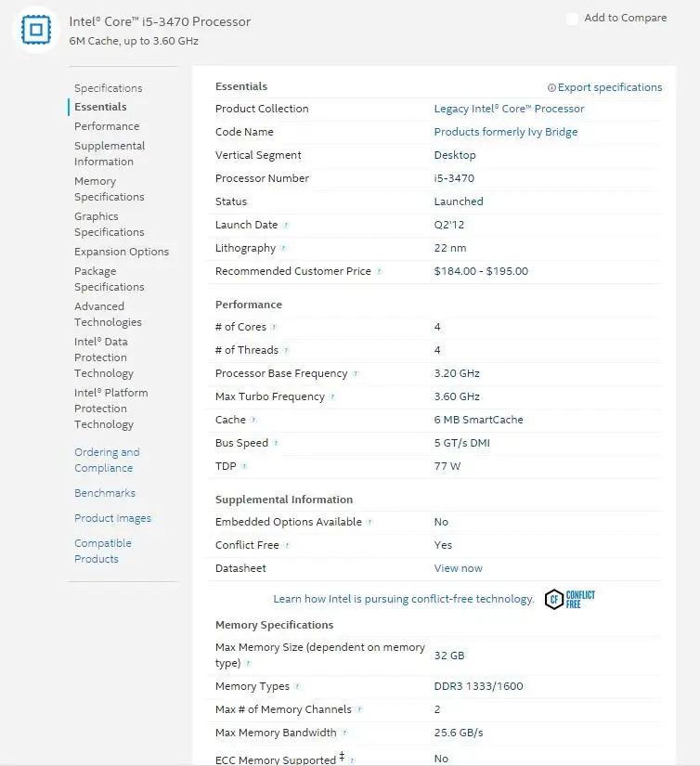Jump to Performance section in sidebar
The image size is (700, 766).
107,126
